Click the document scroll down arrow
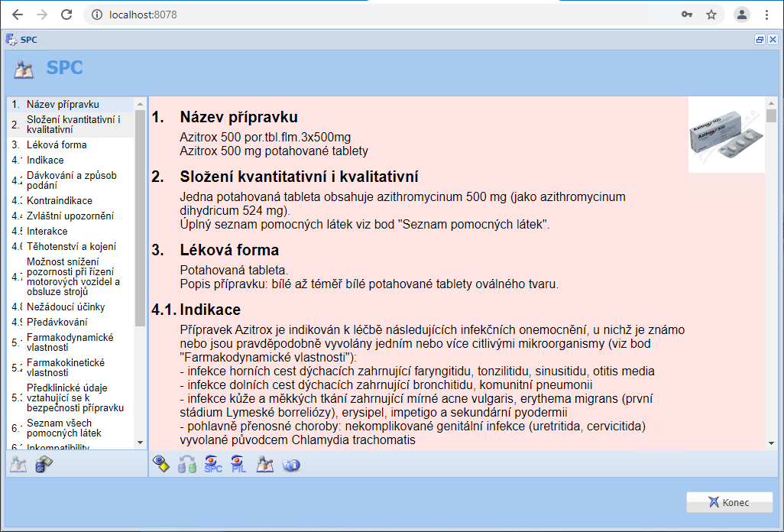Screen dimensions: 784x532 point(772,443)
